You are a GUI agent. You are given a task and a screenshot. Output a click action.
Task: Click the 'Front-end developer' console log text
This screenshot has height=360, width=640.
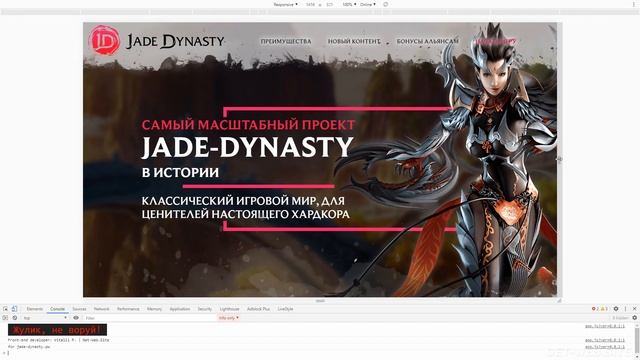pos(58,340)
